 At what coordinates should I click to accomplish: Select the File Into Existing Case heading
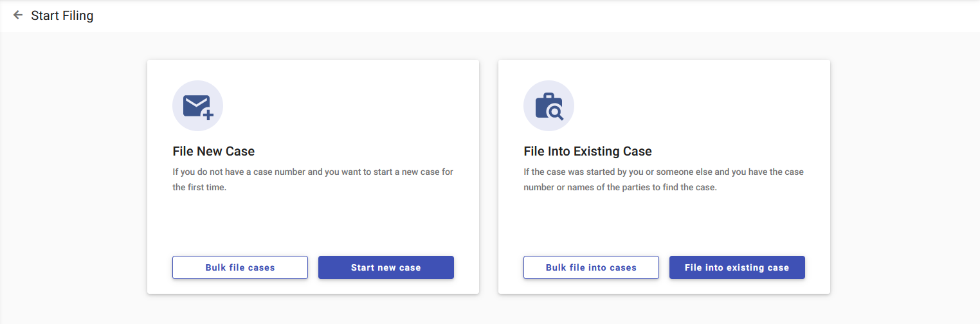(588, 152)
